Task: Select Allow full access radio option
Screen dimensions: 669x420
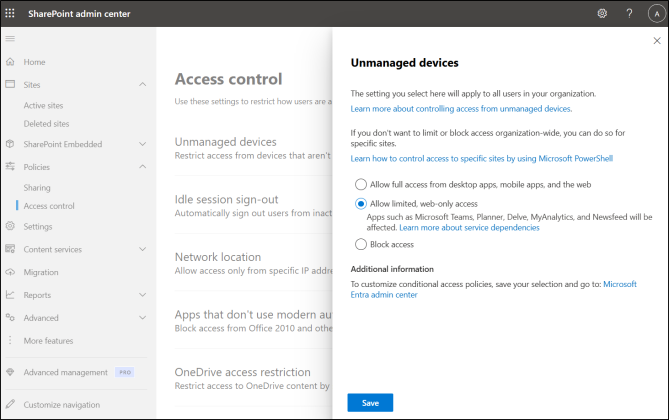Action: [361, 184]
